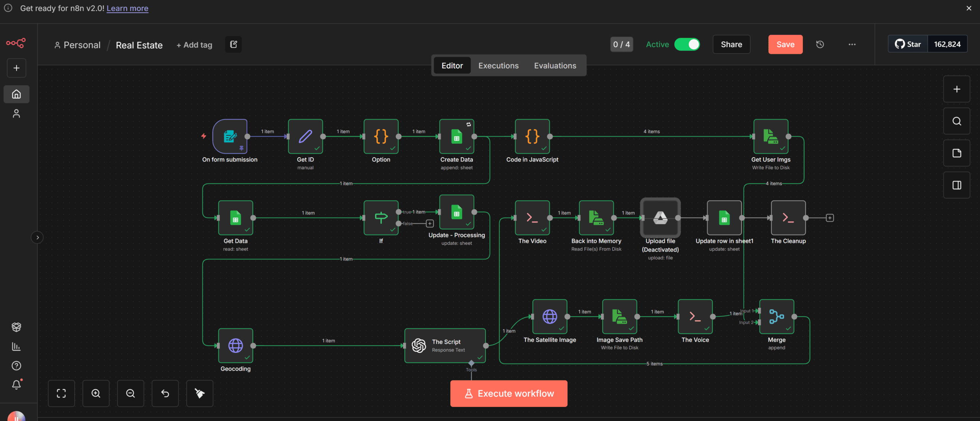Expand the collapsed side panel chevron

click(37, 237)
